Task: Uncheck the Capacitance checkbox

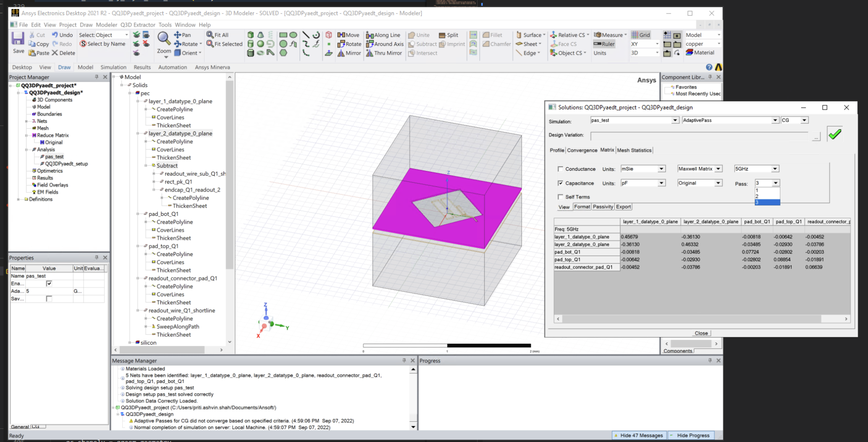Action: click(560, 183)
